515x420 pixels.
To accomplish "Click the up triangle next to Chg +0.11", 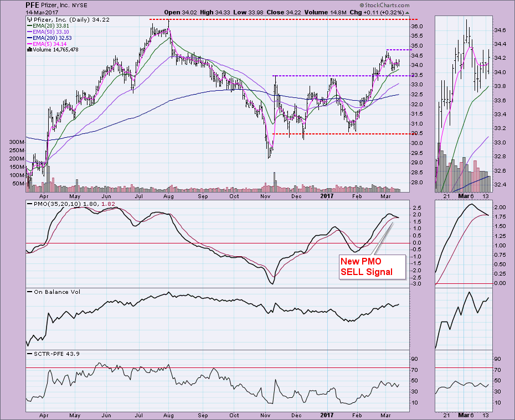I will tap(407, 13).
